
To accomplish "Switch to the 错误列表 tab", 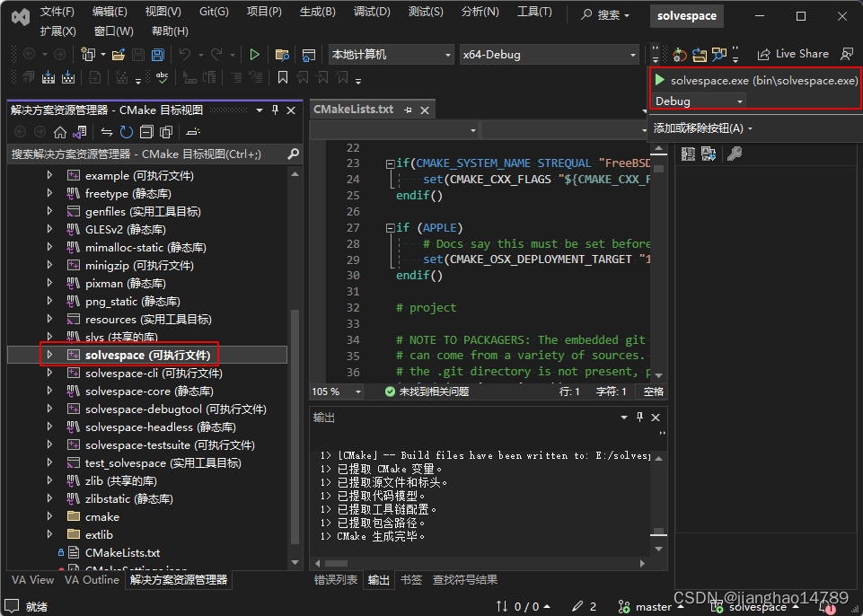I will pyautogui.click(x=336, y=580).
